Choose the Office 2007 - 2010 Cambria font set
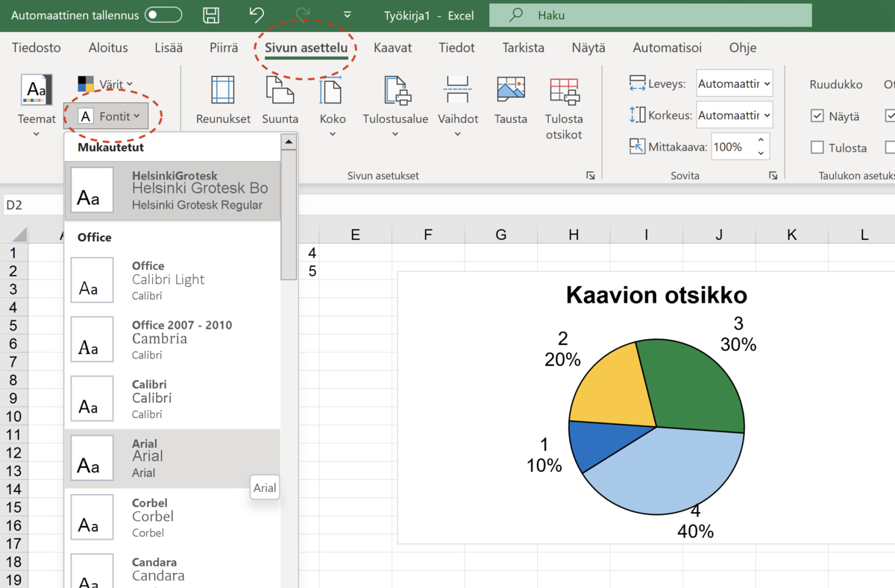Image resolution: width=895 pixels, height=588 pixels. click(172, 339)
